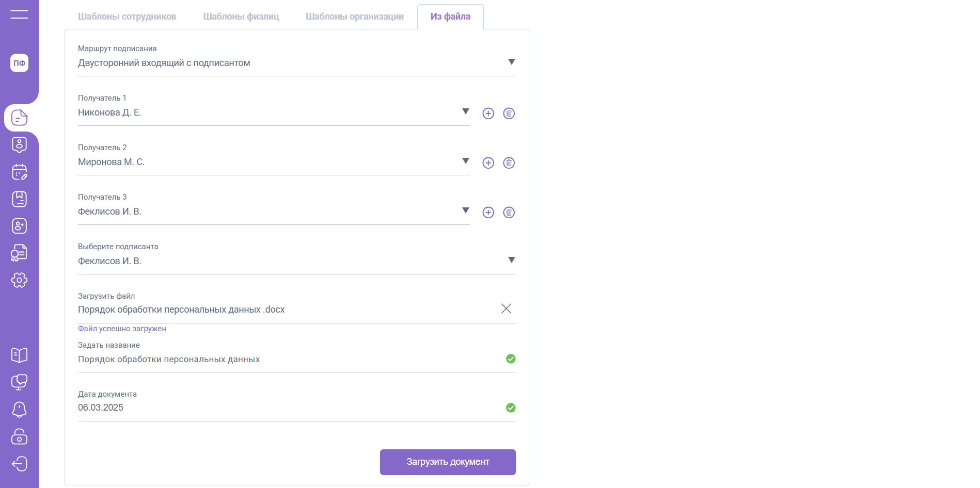This screenshot has height=488, width=980.
Task: Expand the Маршрут подписания dropdown
Action: coord(511,62)
